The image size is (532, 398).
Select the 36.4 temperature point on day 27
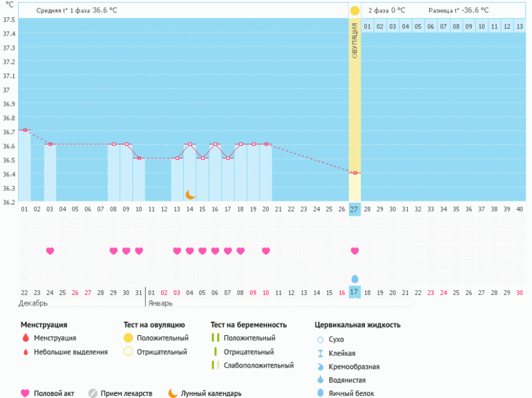coord(354,173)
